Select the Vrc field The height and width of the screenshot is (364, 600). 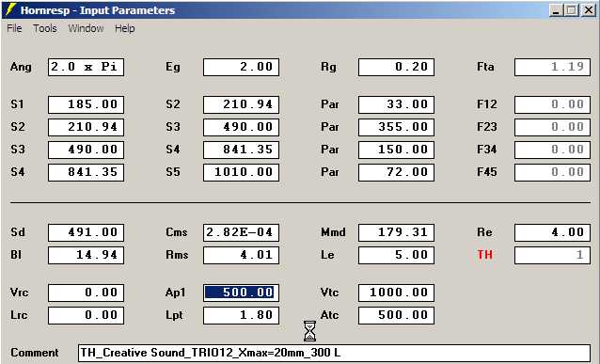pos(87,293)
